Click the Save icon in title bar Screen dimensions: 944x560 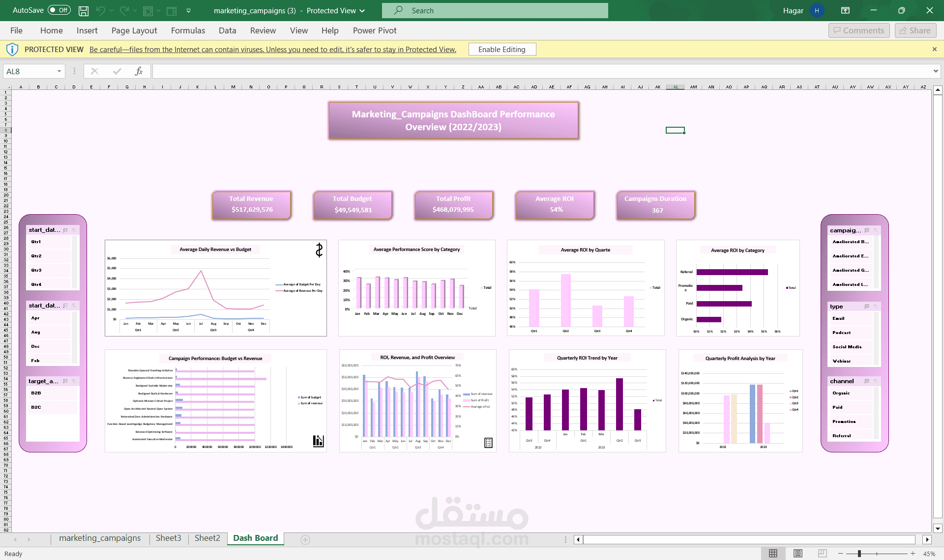coord(84,10)
